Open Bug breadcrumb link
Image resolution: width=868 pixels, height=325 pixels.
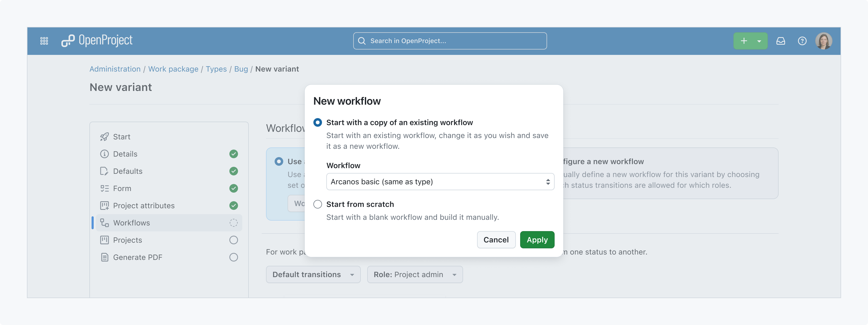241,69
